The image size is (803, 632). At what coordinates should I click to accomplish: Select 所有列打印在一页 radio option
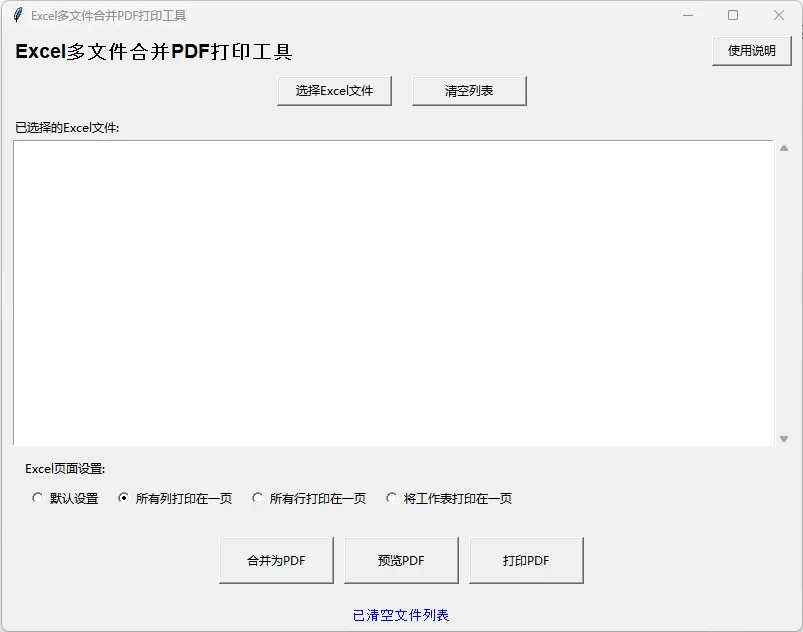point(175,498)
